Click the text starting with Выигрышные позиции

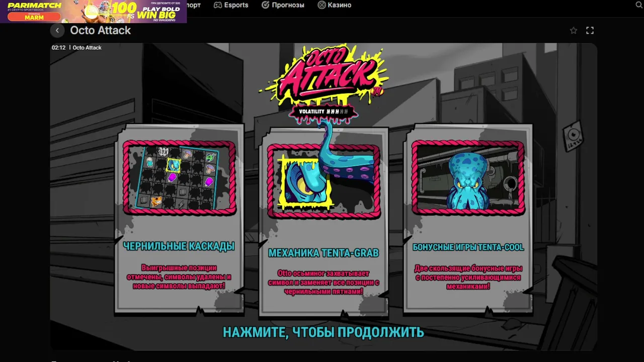(179, 277)
